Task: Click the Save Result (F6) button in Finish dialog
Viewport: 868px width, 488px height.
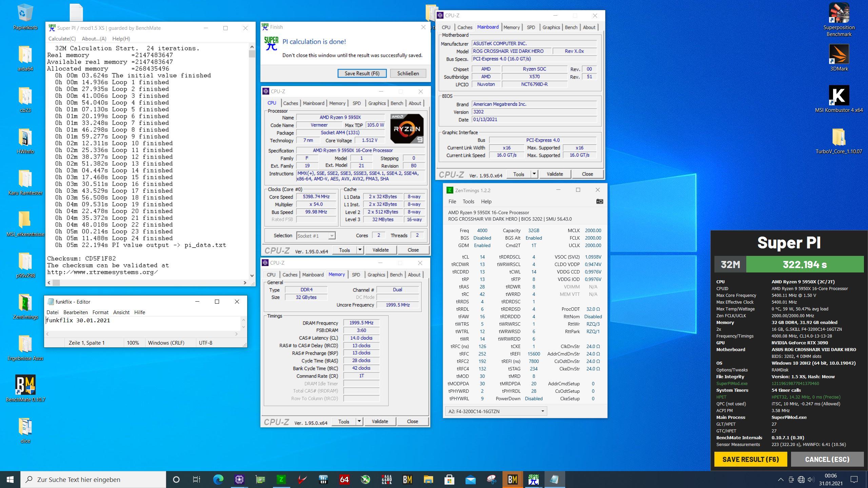Action: pyautogui.click(x=362, y=73)
